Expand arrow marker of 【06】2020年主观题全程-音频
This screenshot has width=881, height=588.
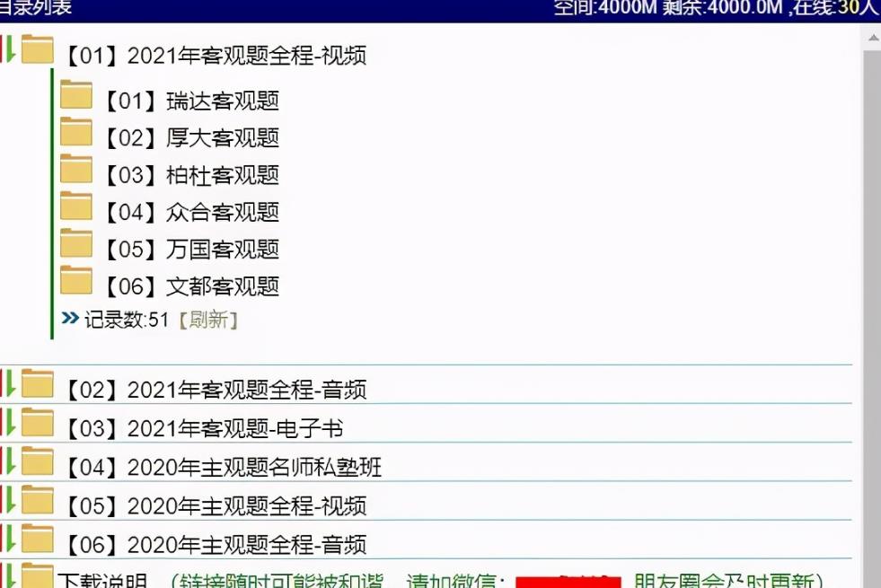click(x=8, y=539)
